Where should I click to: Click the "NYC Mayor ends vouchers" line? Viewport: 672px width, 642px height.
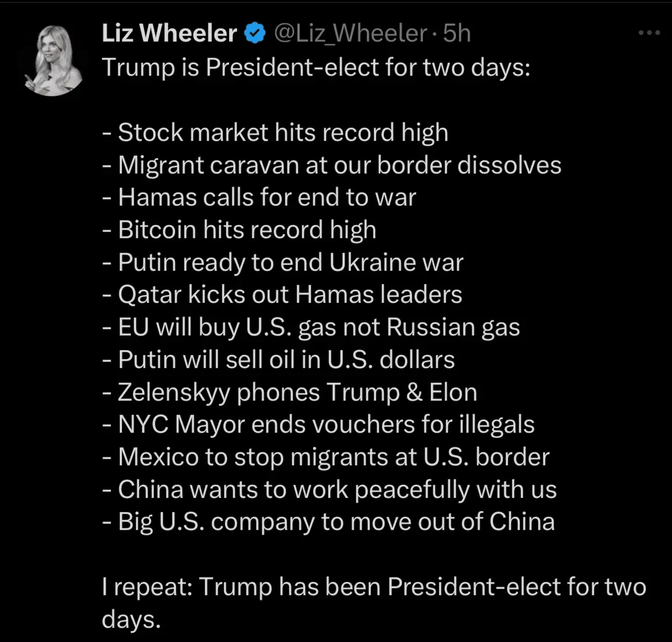326,424
